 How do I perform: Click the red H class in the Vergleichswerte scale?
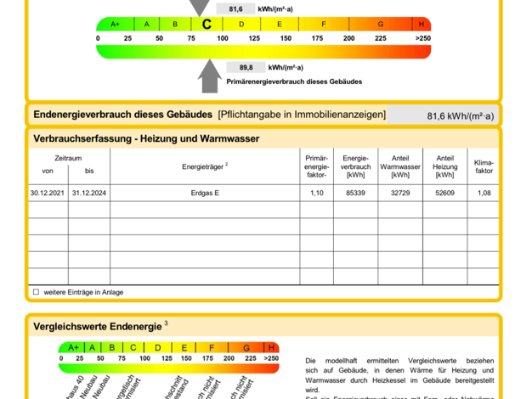click(x=271, y=347)
